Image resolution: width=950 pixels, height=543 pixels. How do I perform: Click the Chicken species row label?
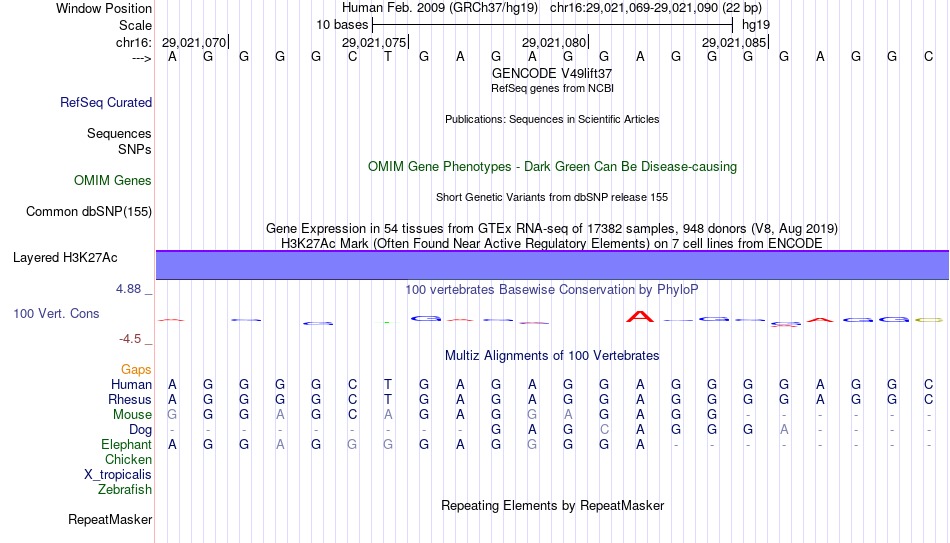point(128,460)
